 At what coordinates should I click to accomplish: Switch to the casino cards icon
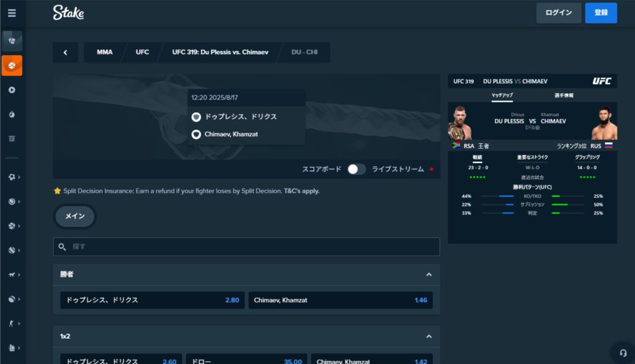(x=12, y=40)
